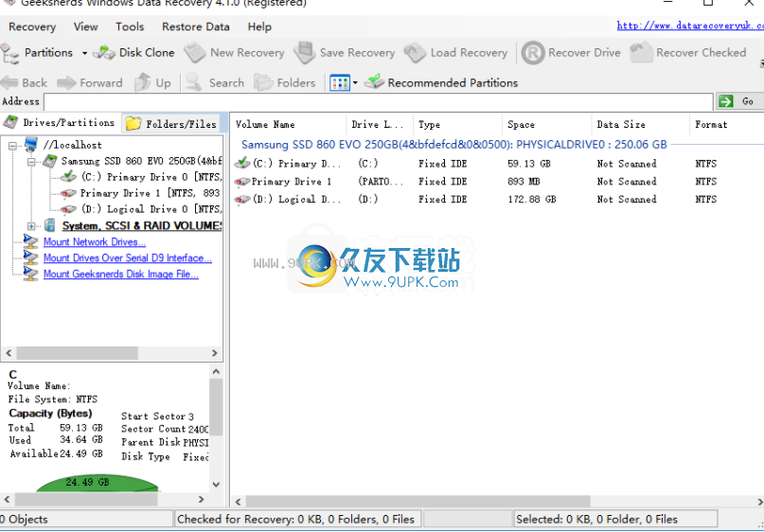The height and width of the screenshot is (532, 764).
Task: Launch Disk Clone tool
Action: tap(133, 53)
